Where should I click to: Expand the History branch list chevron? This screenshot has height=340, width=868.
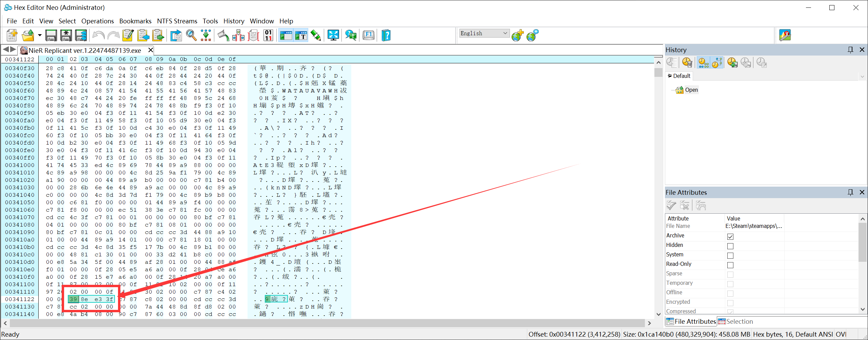click(862, 77)
